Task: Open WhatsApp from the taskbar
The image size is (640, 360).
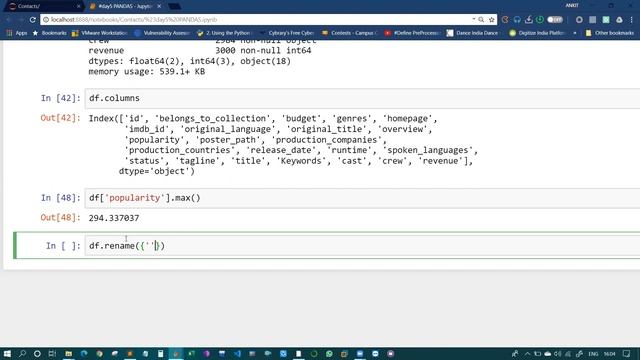Action: [329, 353]
